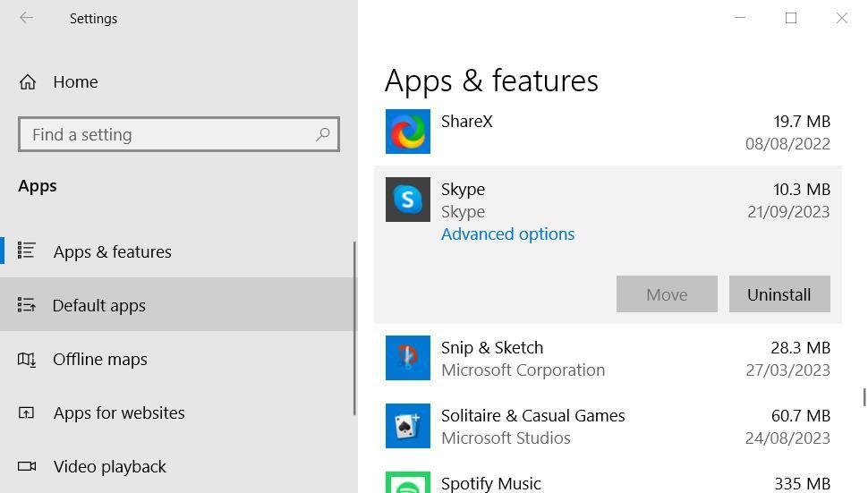
Task: Click the ShareX size 19.7 MB
Action: (802, 121)
